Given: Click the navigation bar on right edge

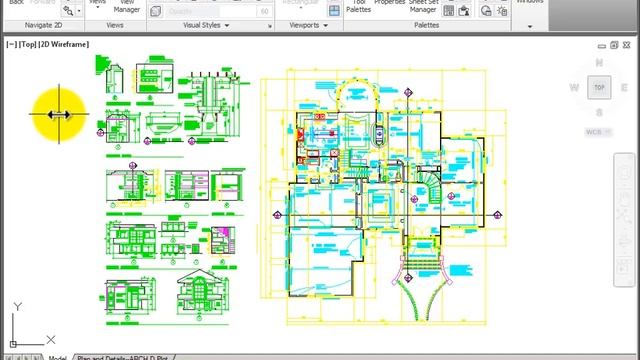Looking at the screenshot, I should coord(624,220).
